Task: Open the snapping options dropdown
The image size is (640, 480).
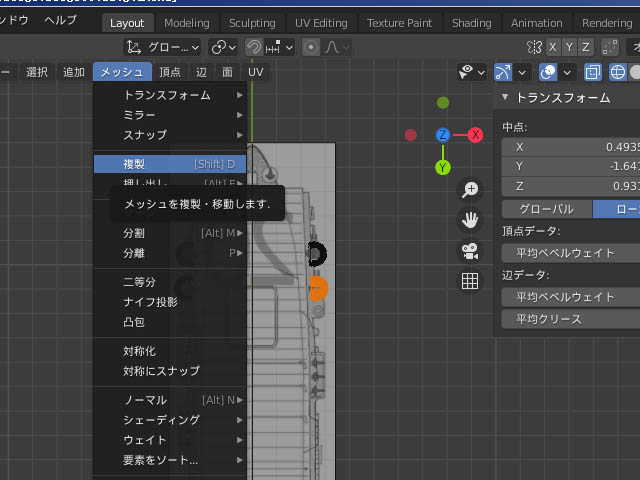Action: [x=280, y=48]
